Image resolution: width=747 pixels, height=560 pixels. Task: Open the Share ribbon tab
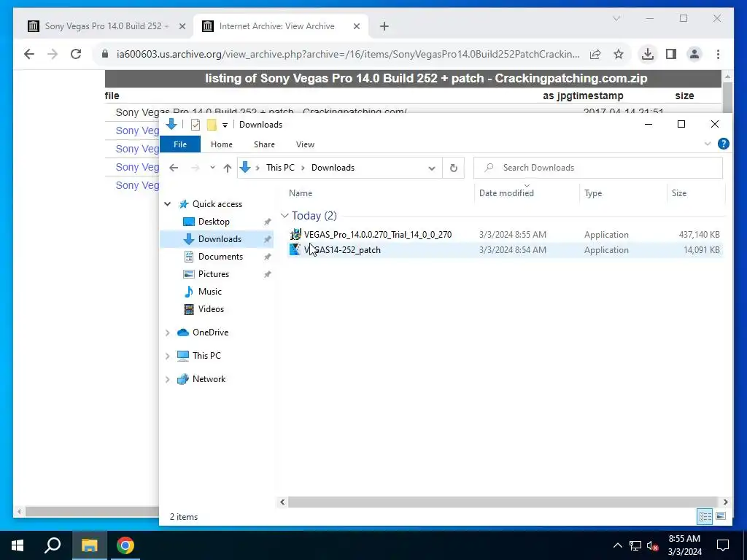(264, 144)
